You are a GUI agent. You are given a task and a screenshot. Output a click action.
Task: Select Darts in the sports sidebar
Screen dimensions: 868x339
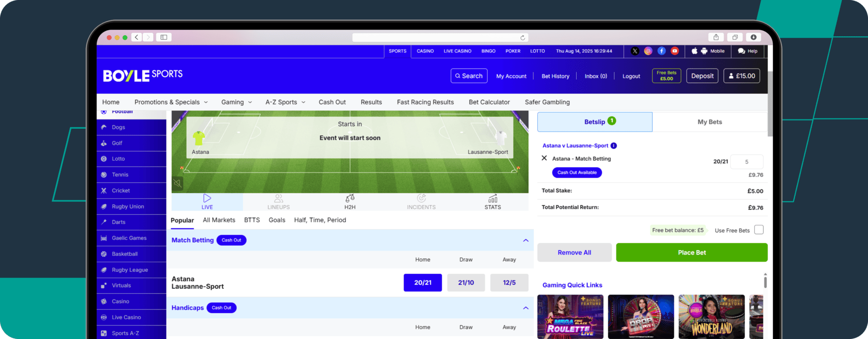pos(132,222)
